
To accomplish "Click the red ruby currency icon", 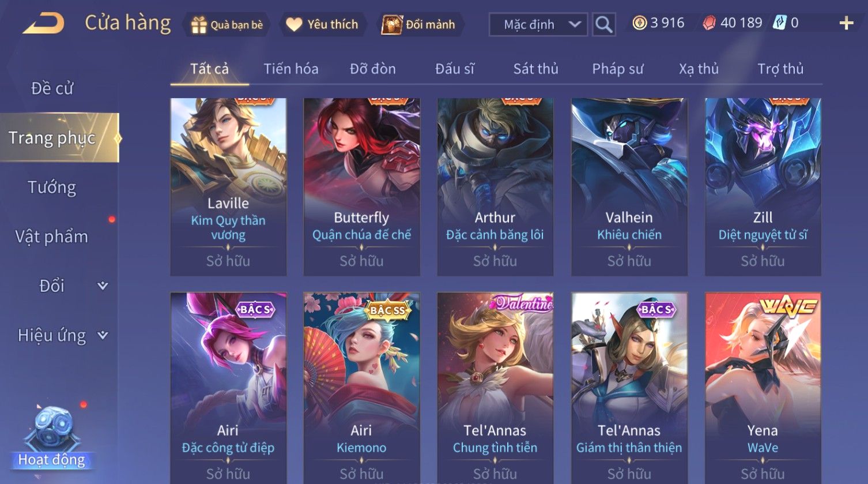I will pyautogui.click(x=709, y=24).
